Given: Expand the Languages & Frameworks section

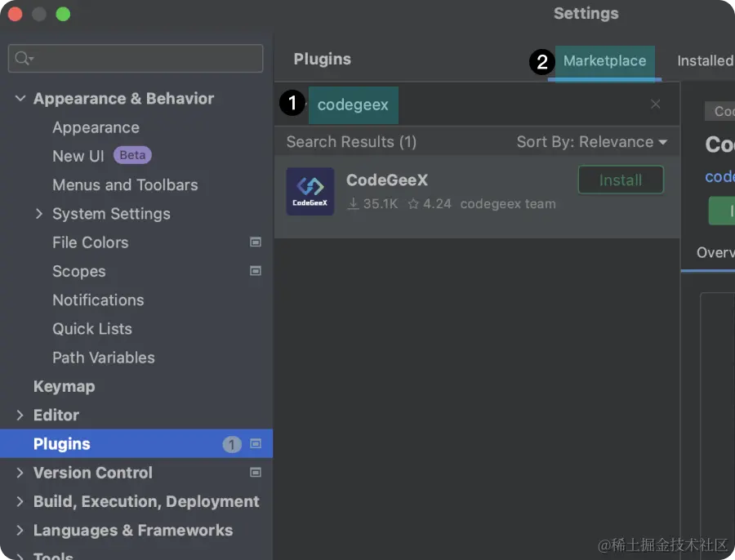Looking at the screenshot, I should (20, 530).
